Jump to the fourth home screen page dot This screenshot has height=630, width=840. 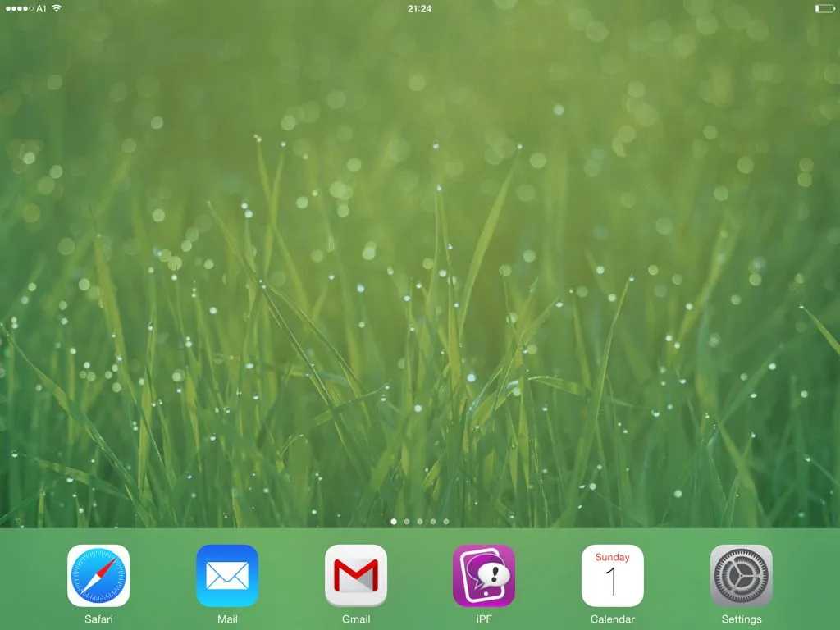pos(433,521)
